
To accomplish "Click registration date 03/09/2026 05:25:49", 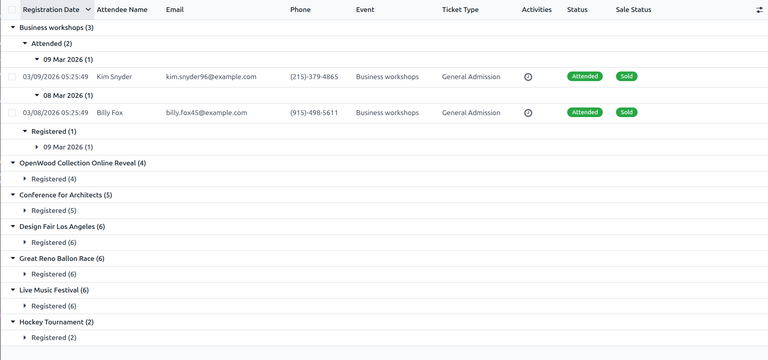I will coord(55,77).
